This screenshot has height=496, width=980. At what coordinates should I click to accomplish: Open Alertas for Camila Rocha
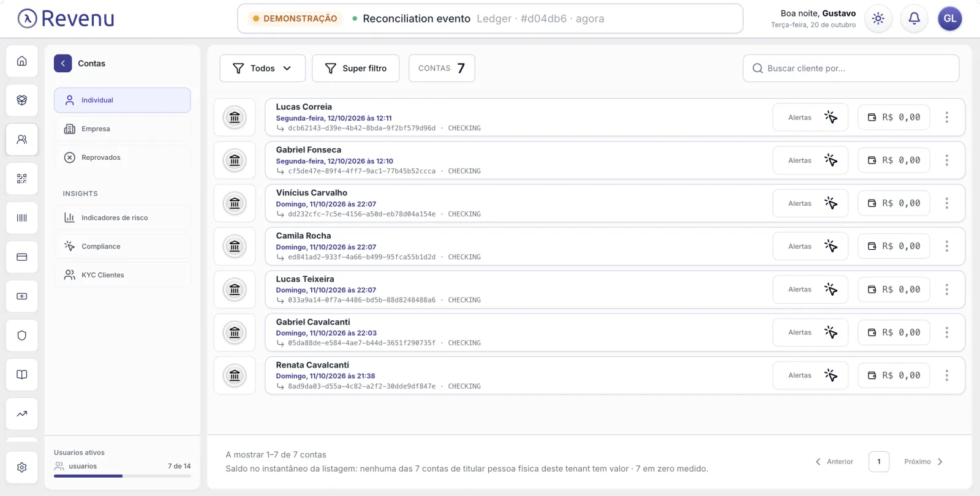click(x=810, y=246)
